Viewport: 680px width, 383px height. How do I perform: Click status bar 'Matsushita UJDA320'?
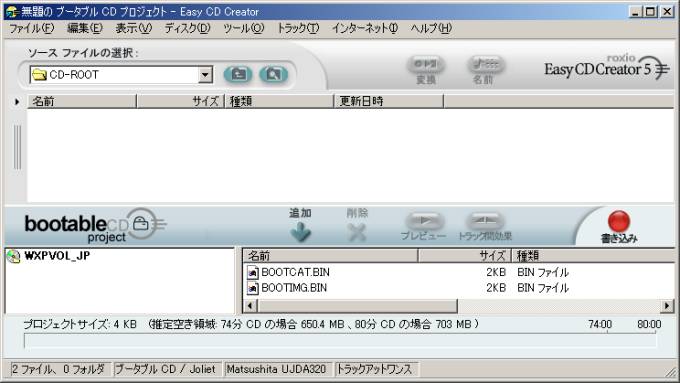278,369
